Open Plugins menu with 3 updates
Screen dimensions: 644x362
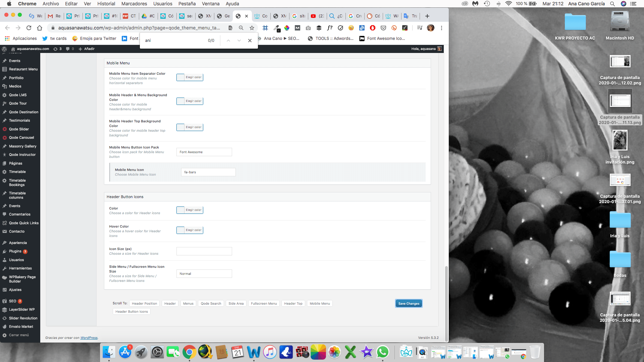15,251
